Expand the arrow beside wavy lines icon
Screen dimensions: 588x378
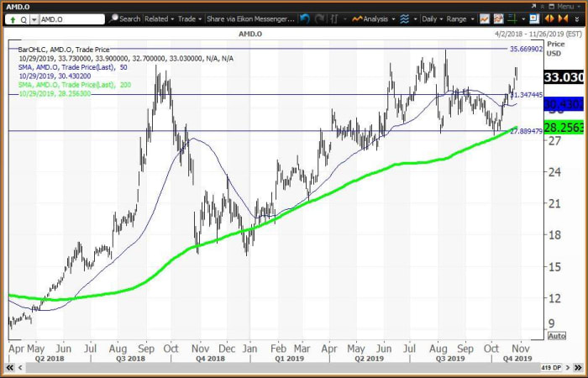415,18
